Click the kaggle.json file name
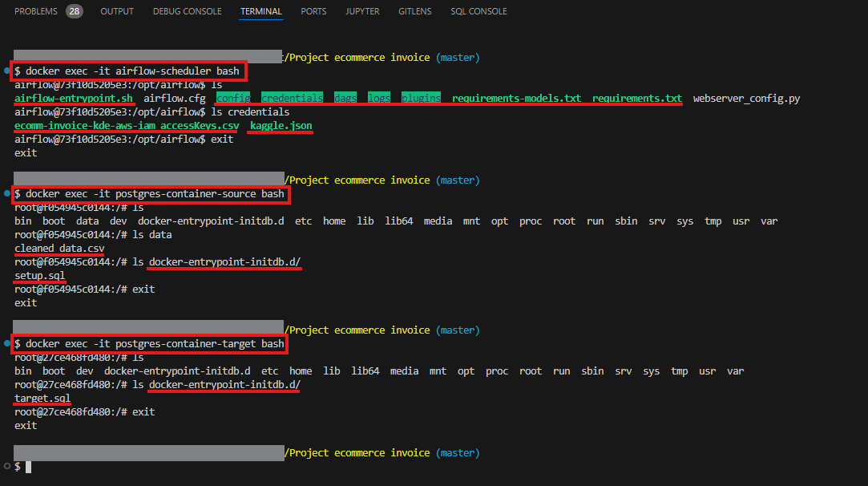 pyautogui.click(x=281, y=125)
